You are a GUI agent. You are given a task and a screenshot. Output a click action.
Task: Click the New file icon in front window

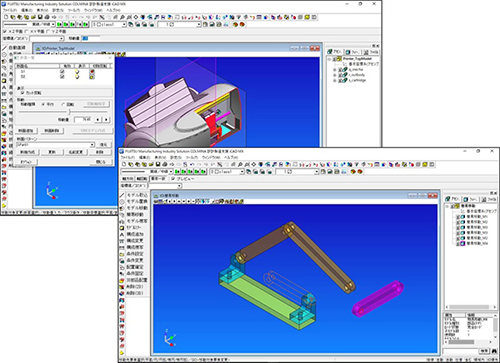tap(124, 164)
